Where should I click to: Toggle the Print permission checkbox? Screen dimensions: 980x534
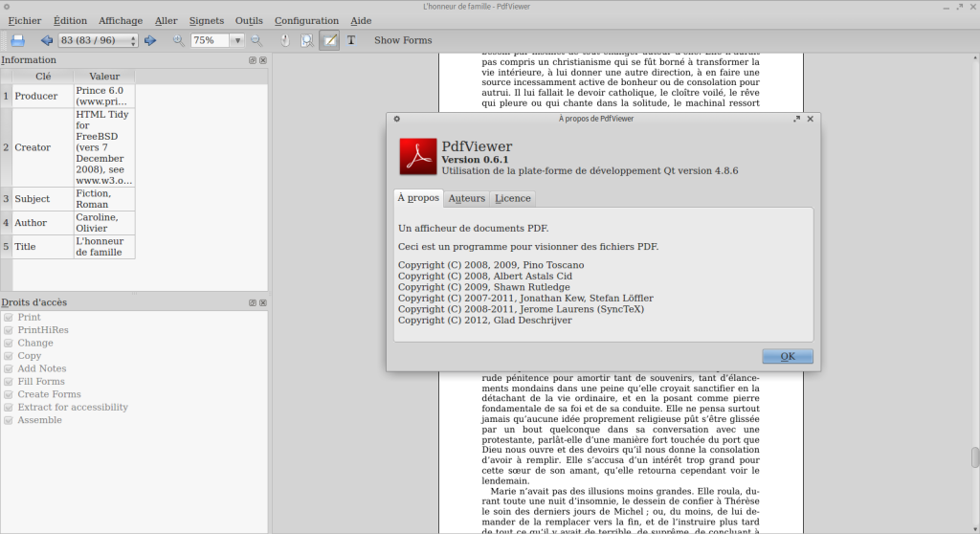coord(9,317)
